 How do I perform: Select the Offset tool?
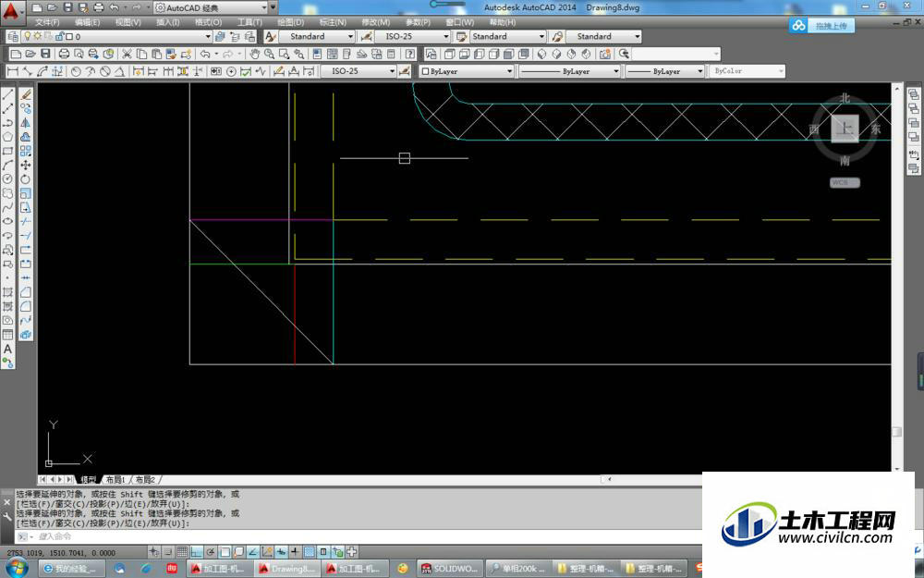pyautogui.click(x=26, y=137)
